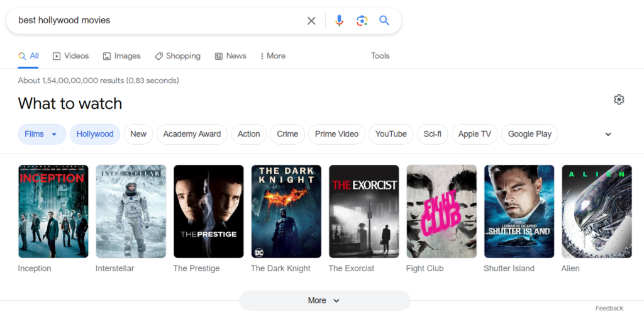Switch to the All results tab
Viewport: 644px width, 316px height.
point(28,56)
